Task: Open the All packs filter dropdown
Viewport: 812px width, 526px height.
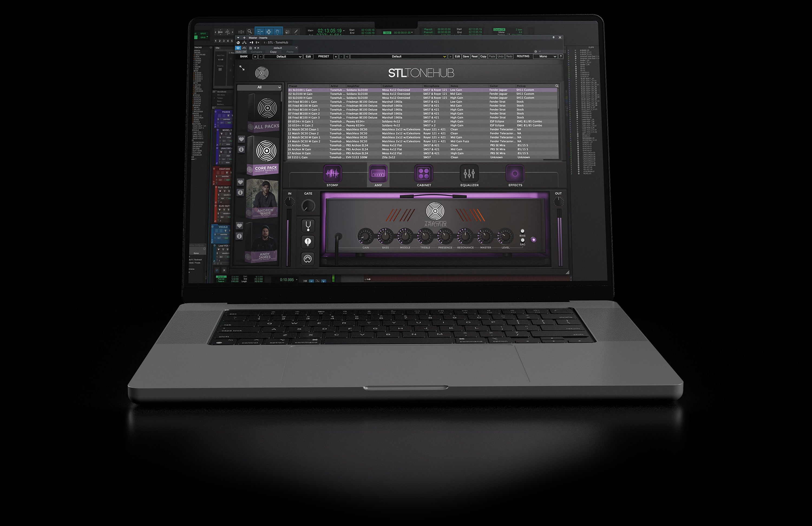Action: coord(260,87)
